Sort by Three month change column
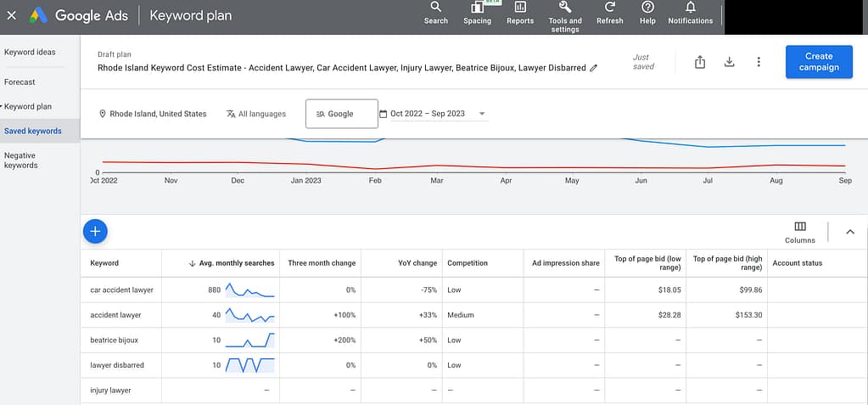This screenshot has width=868, height=405. 322,263
